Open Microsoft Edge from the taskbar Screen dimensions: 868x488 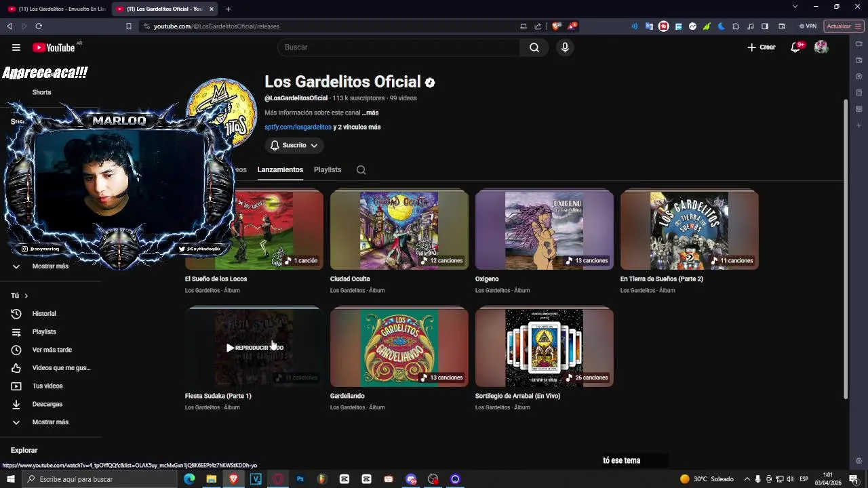189,479
